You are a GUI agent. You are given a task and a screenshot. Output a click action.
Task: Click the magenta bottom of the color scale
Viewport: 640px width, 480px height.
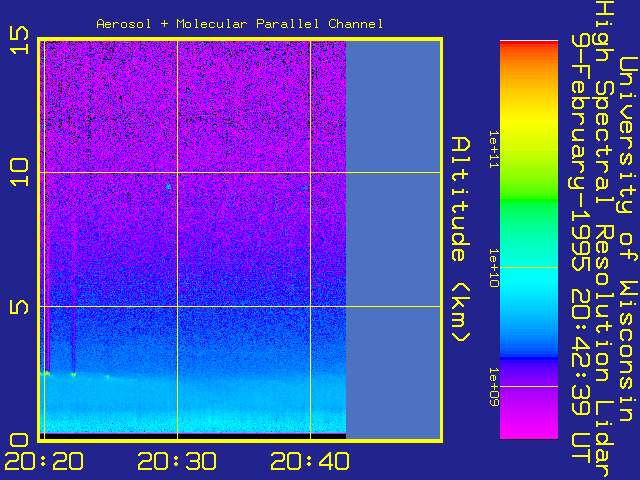click(x=529, y=427)
